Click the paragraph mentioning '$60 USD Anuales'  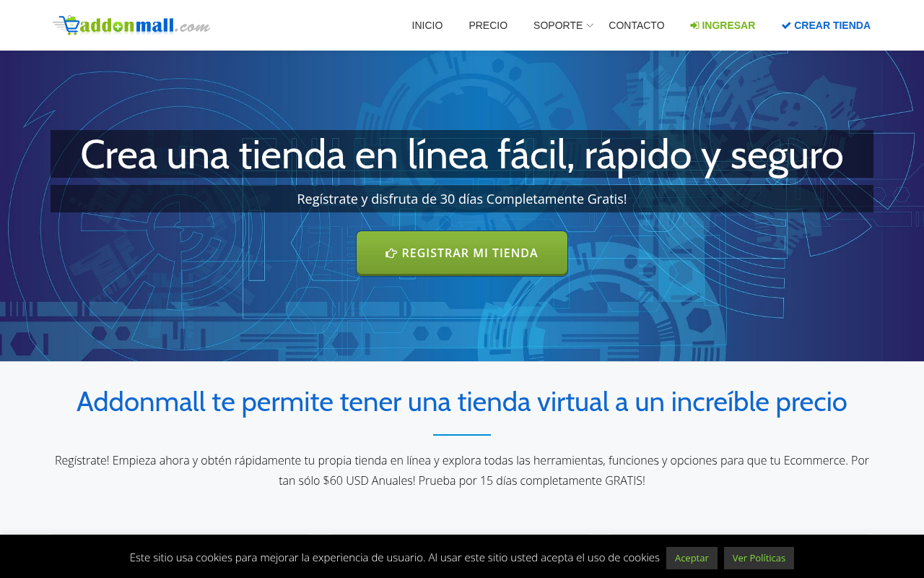point(462,470)
